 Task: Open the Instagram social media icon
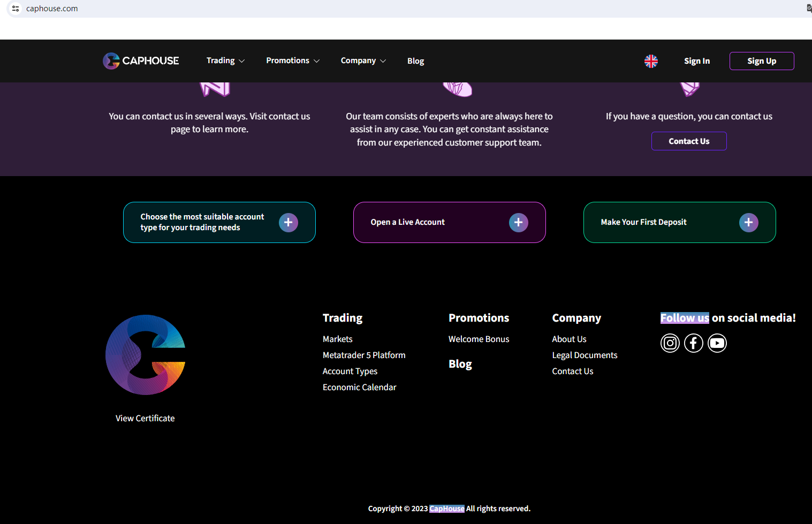point(670,343)
